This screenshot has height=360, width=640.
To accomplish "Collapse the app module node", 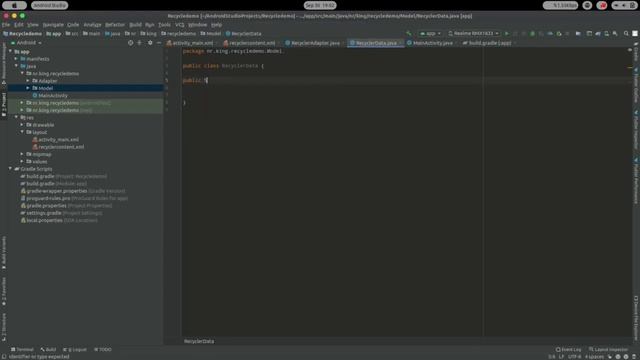I will (x=11, y=51).
